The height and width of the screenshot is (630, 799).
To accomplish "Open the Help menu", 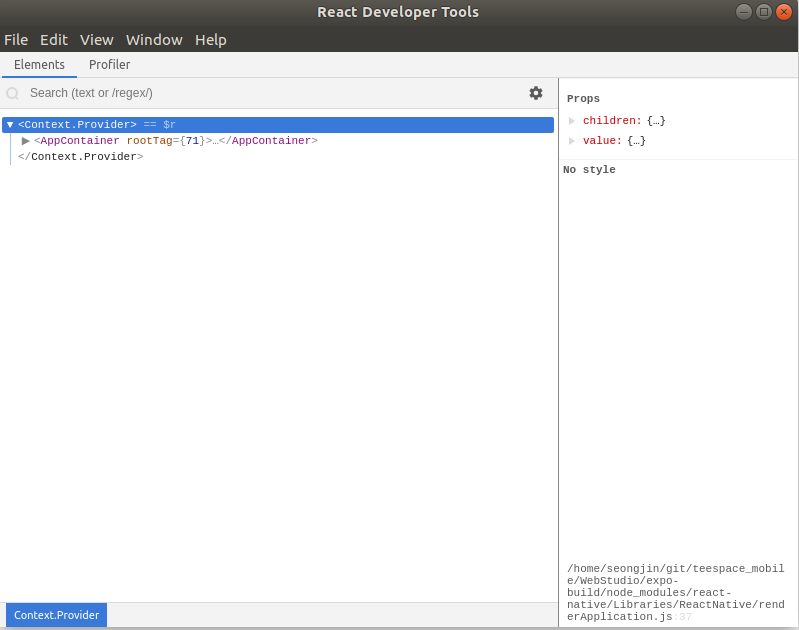I will [210, 40].
